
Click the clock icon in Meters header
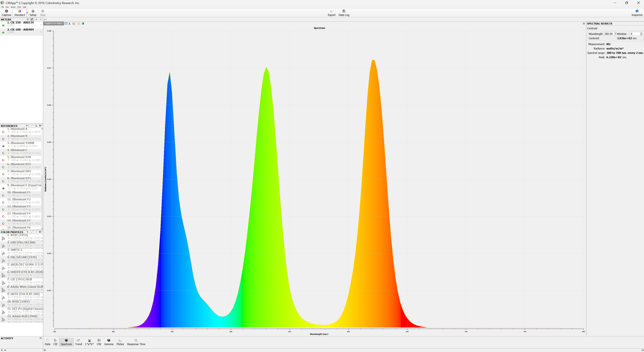28,19
